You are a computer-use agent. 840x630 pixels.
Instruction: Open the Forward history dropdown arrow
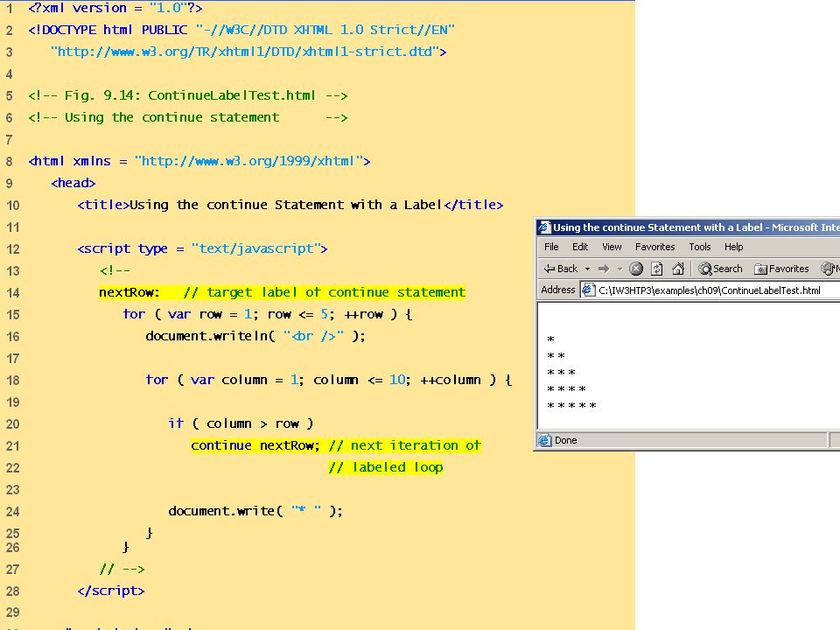(619, 269)
